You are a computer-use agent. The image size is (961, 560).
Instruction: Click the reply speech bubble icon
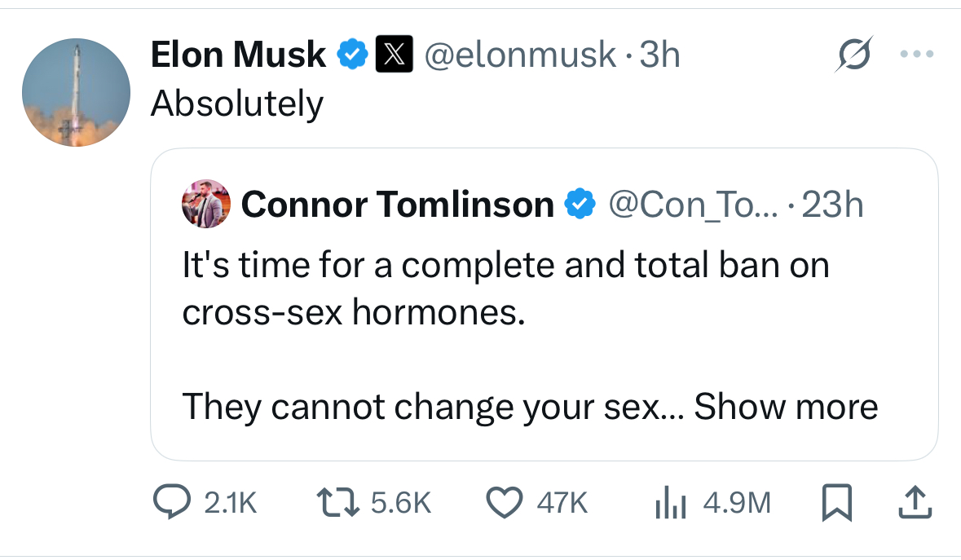pos(172,503)
